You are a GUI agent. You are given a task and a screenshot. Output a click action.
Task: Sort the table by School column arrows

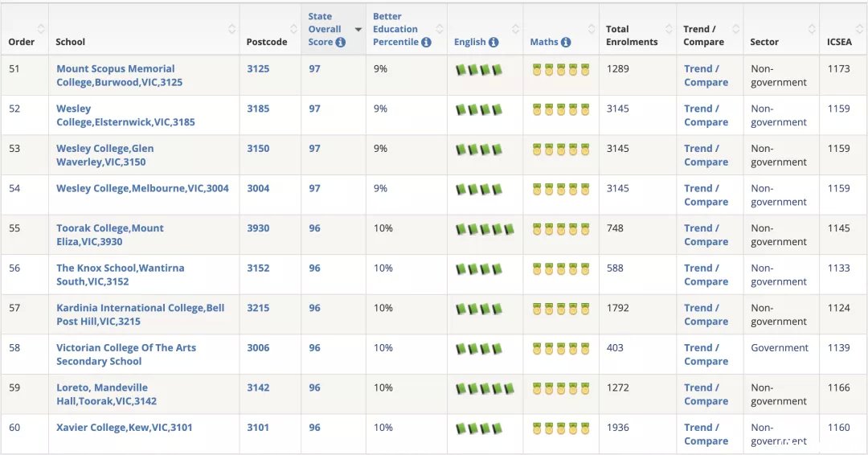click(x=232, y=29)
